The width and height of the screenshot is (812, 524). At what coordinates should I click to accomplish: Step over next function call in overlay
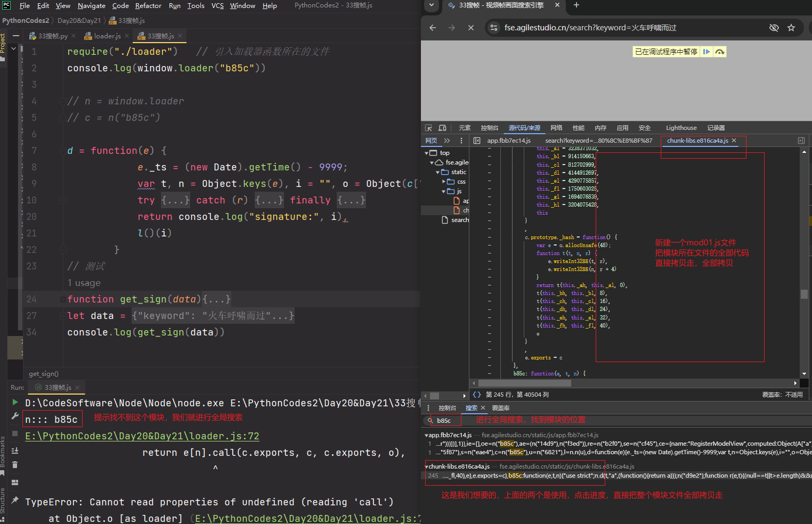coord(720,52)
